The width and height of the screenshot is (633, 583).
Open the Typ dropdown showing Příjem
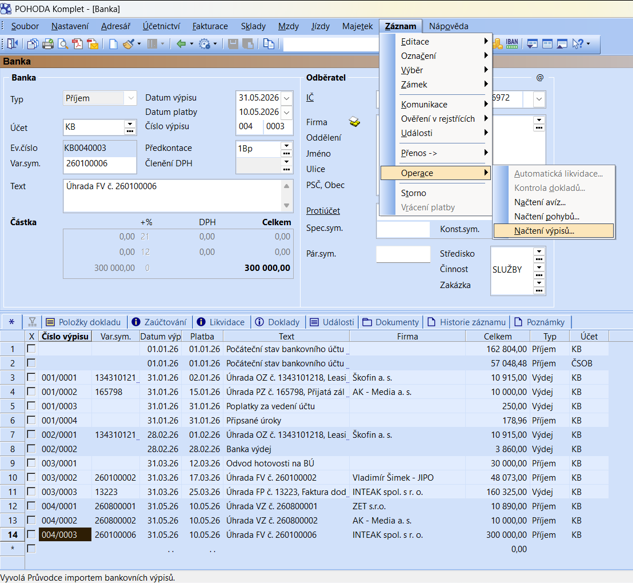pyautogui.click(x=130, y=99)
